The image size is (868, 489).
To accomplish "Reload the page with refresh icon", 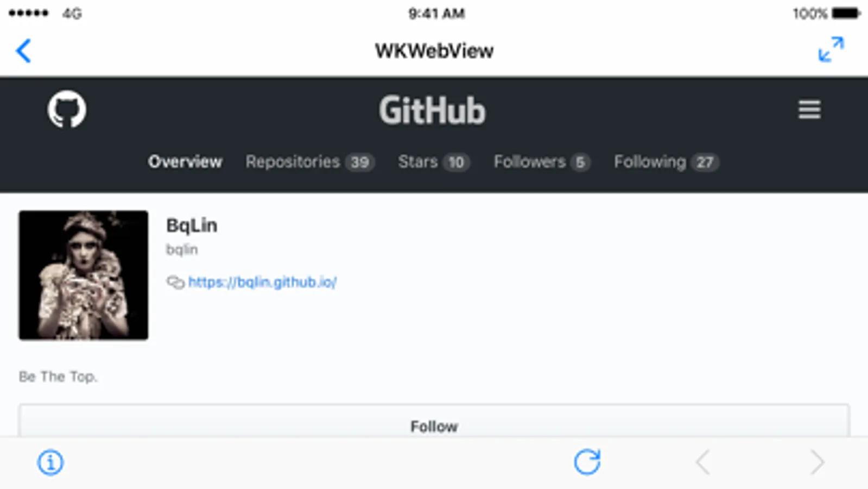I will [587, 462].
